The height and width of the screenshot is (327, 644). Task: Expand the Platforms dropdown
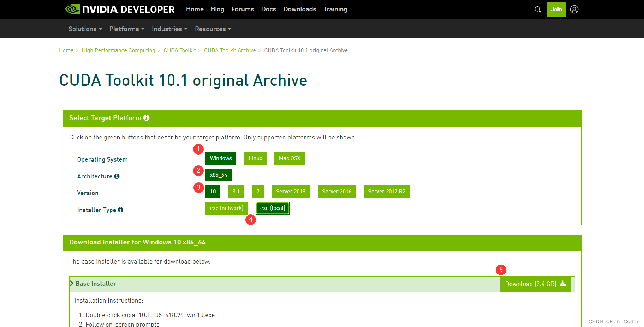[127, 29]
